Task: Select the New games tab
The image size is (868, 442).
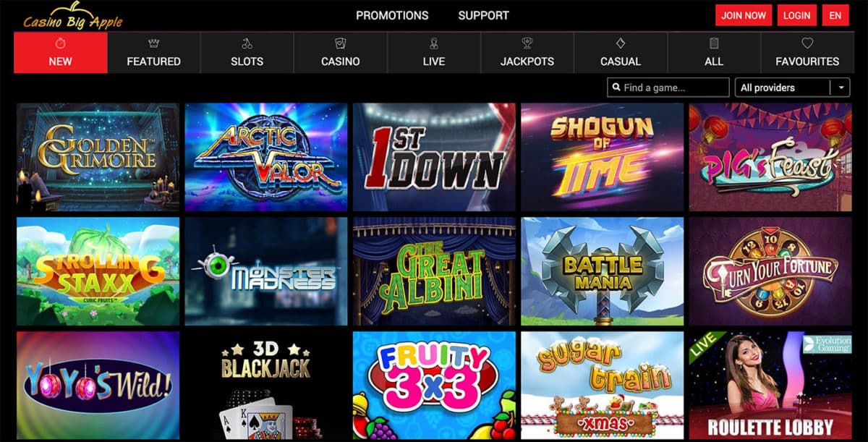Action: pos(60,53)
